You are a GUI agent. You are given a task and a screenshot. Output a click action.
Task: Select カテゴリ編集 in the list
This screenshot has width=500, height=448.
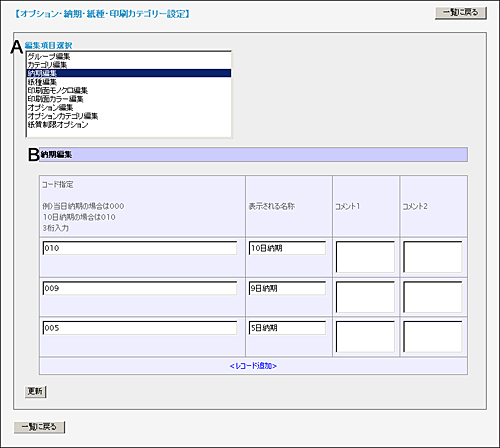point(129,65)
